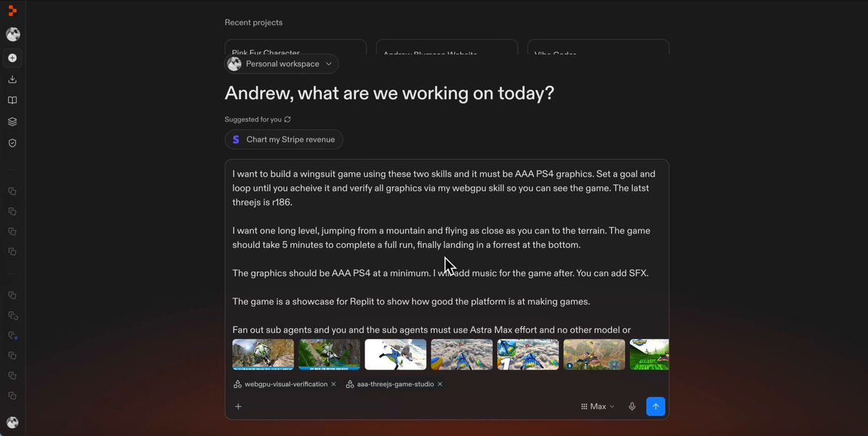The height and width of the screenshot is (436, 868).
Task: Click the Recent projects heading
Action: point(254,22)
